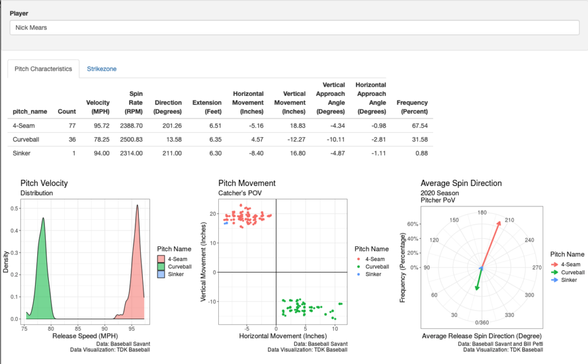Click the horizontal movement value -5.16

[256, 126]
